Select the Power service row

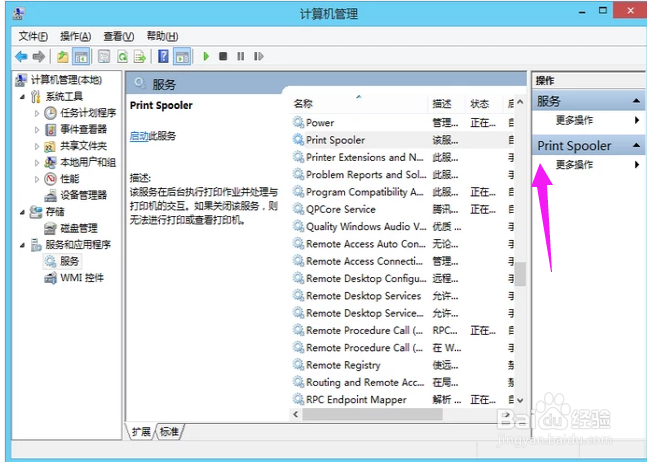pos(402,123)
